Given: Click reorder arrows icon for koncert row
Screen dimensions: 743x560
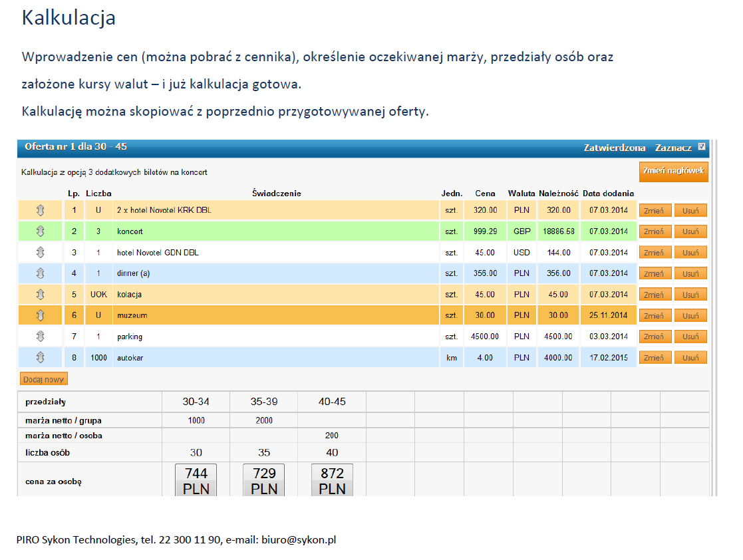Looking at the screenshot, I should (41, 231).
